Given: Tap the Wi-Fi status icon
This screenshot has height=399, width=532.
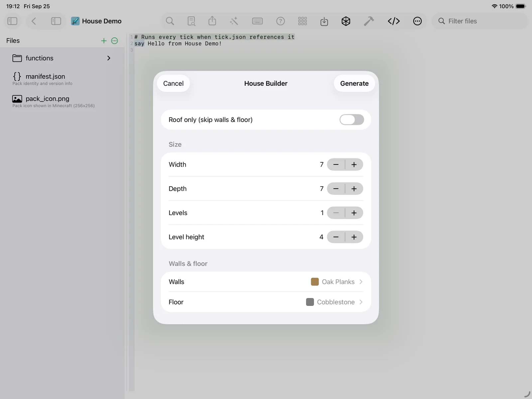Looking at the screenshot, I should [494, 6].
